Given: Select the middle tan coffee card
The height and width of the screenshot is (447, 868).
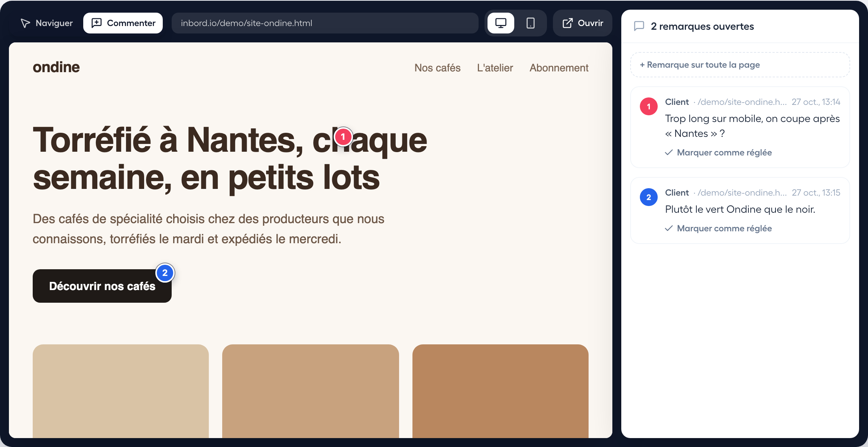Looking at the screenshot, I should [x=311, y=391].
